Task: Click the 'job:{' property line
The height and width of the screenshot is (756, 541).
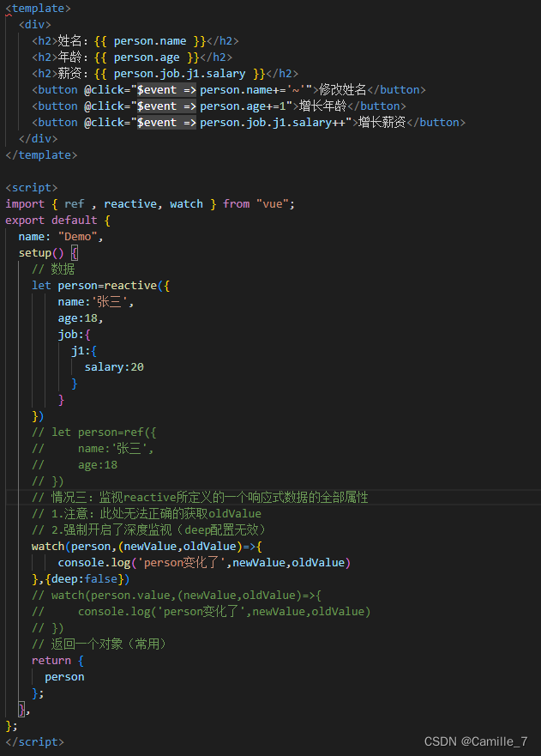Action: tap(75, 335)
